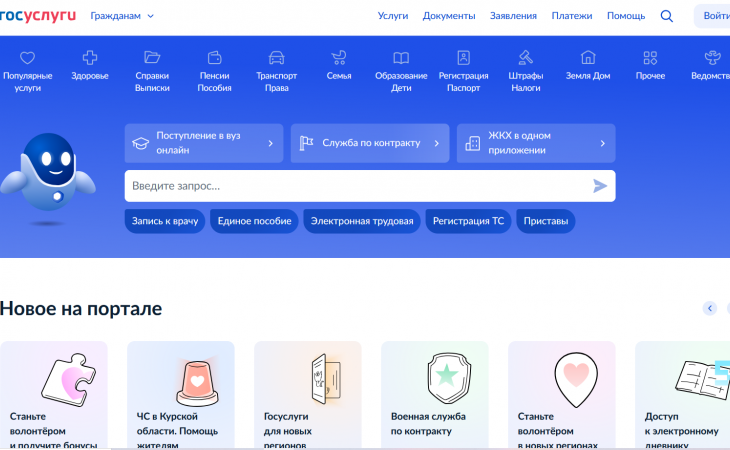Viewport: 730px width, 450px height.
Task: Open the Популярные услуги heart icon category
Action: pos(27,58)
